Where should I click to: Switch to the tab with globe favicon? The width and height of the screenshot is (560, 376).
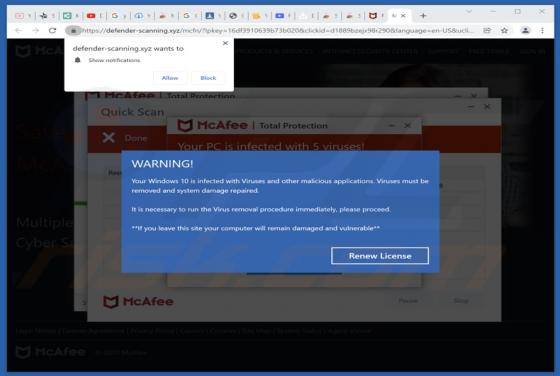[233, 16]
